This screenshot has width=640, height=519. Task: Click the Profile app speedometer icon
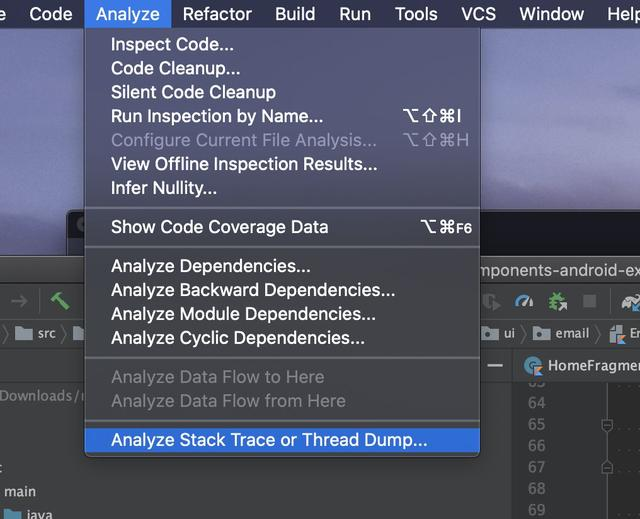524,301
